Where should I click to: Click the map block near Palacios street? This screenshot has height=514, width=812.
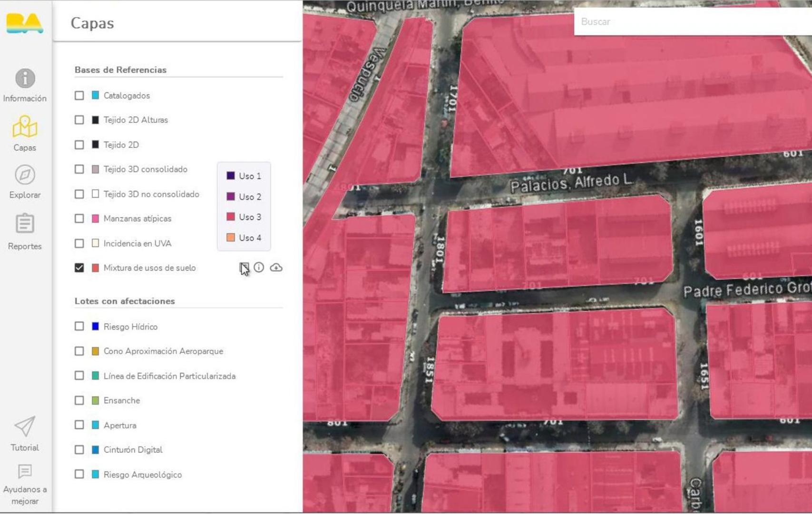557,243
